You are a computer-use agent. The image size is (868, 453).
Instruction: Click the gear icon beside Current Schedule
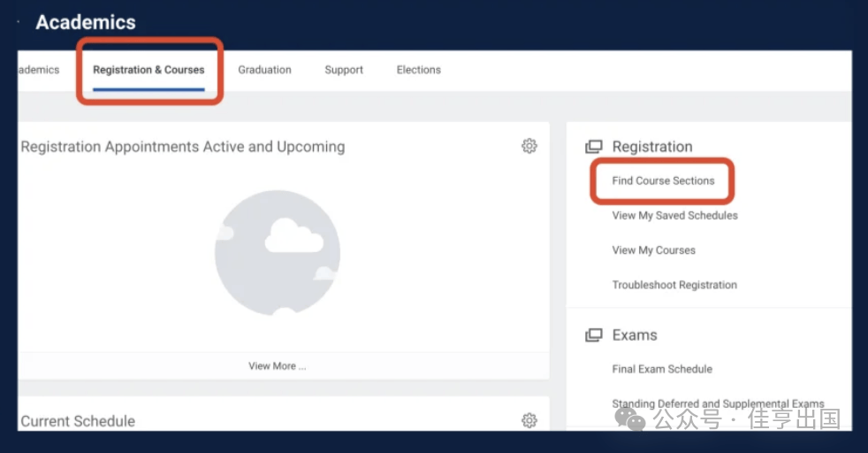pos(529,420)
